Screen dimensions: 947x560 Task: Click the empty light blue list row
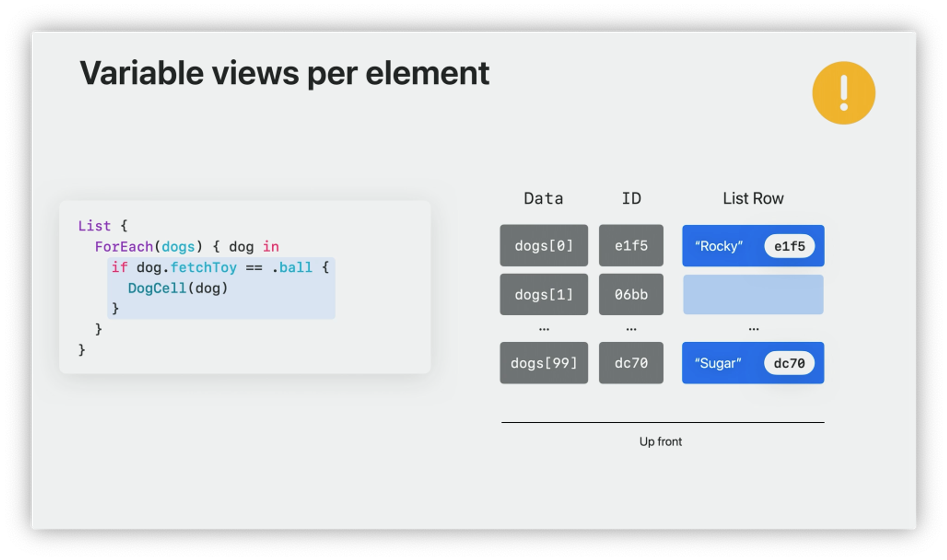[753, 294]
